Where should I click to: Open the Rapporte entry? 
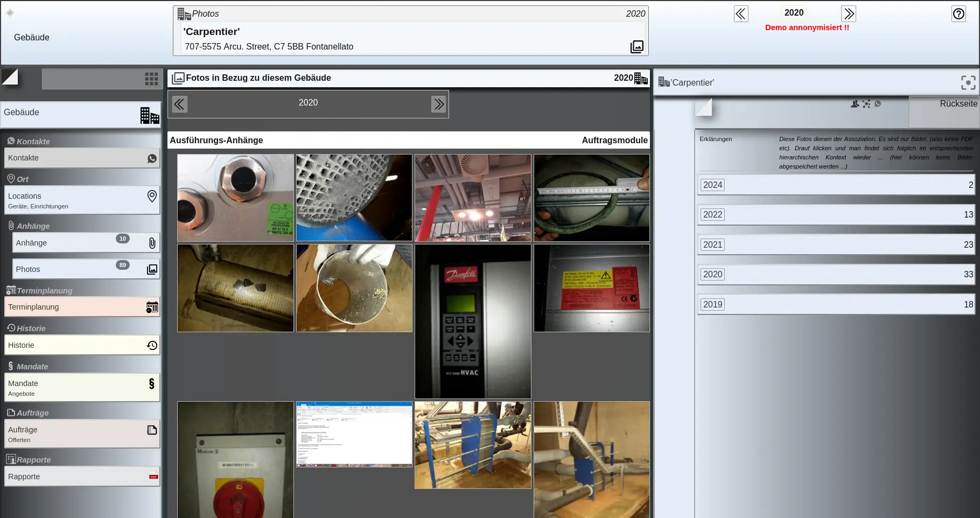(82, 477)
